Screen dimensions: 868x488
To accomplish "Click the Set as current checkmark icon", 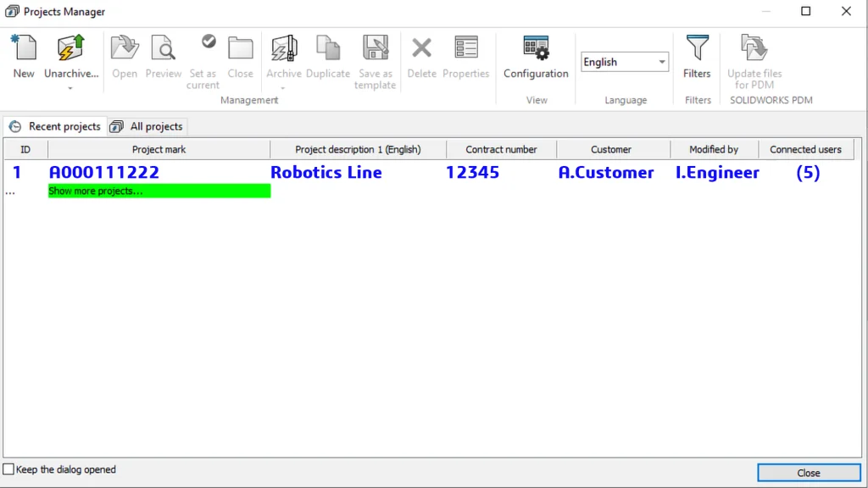I will pos(209,42).
